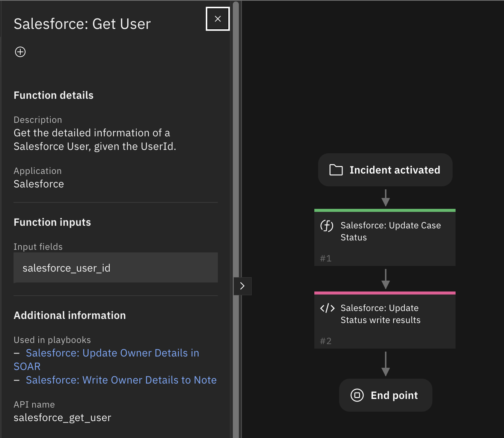The width and height of the screenshot is (504, 438).
Task: Click the description text about Salesforce User
Action: coord(95,140)
